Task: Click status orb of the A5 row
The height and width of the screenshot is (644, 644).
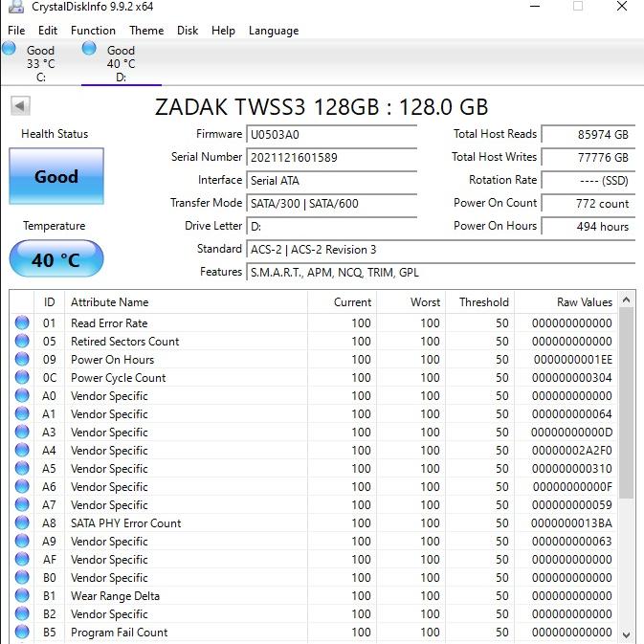Action: click(x=22, y=468)
